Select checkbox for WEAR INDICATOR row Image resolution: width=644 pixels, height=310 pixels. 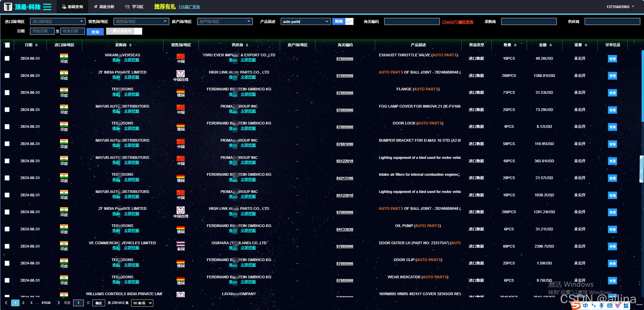pyautogui.click(x=7, y=280)
